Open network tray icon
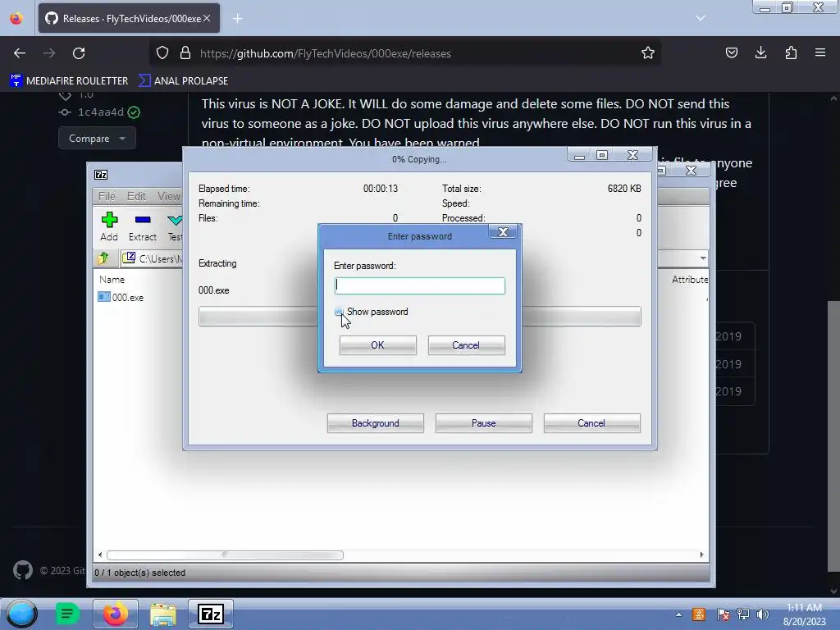This screenshot has height=630, width=840. [x=743, y=614]
